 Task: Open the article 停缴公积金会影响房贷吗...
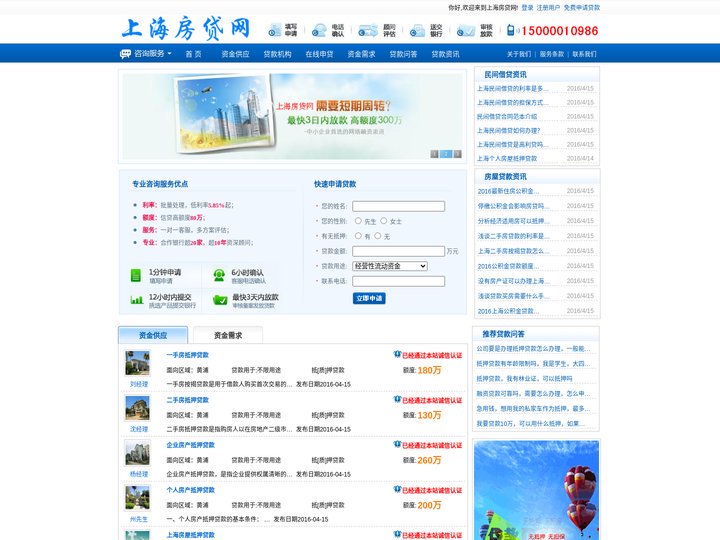coord(513,206)
